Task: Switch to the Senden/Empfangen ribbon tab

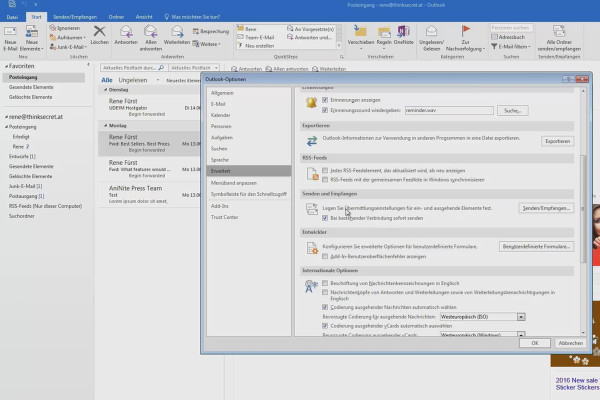Action: 75,17
